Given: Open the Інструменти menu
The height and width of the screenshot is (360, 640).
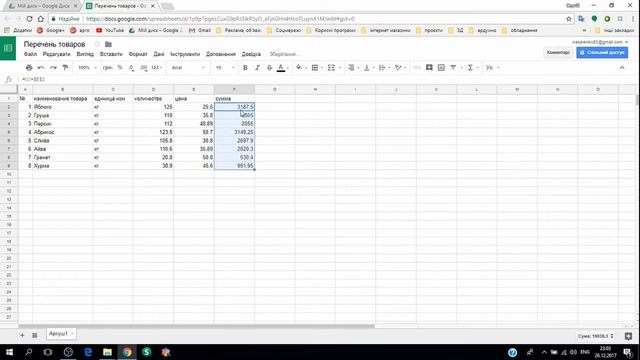Looking at the screenshot, I should tap(185, 54).
